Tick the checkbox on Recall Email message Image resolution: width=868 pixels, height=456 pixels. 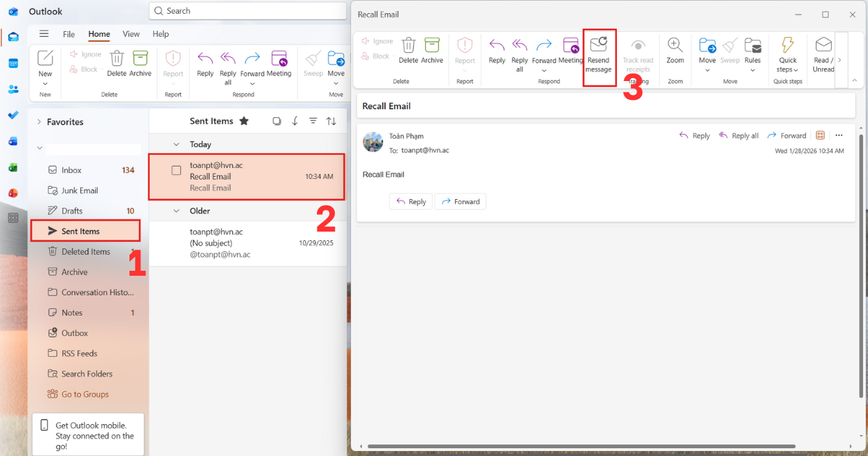[x=176, y=171]
